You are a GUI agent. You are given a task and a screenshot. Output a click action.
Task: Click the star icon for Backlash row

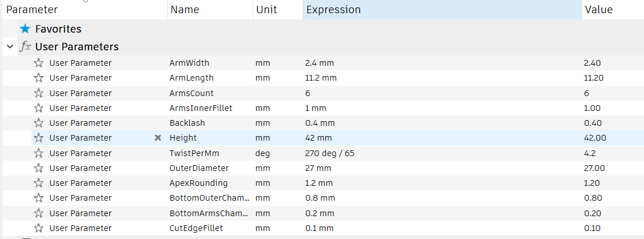click(39, 123)
